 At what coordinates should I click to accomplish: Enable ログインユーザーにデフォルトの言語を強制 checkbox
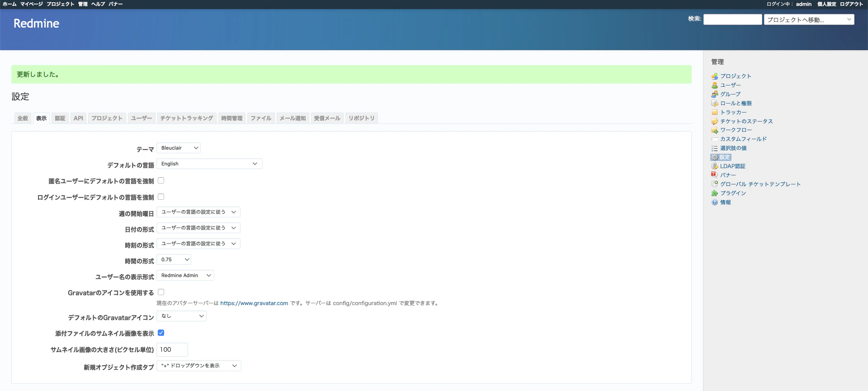(x=161, y=197)
